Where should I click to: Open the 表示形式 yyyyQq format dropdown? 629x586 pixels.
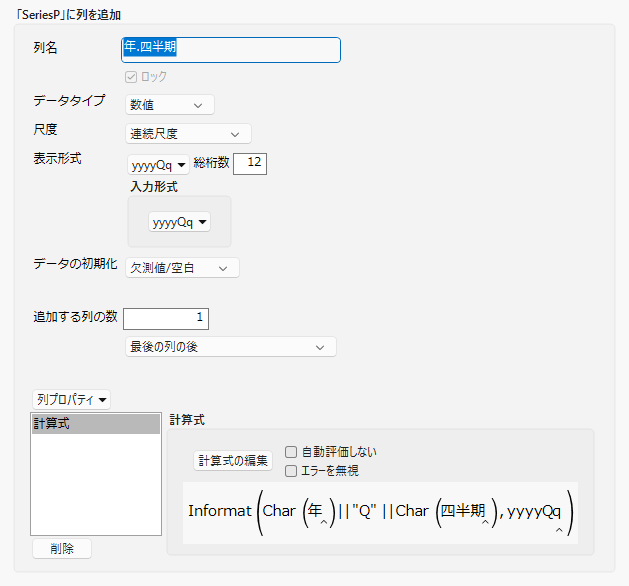pyautogui.click(x=158, y=165)
